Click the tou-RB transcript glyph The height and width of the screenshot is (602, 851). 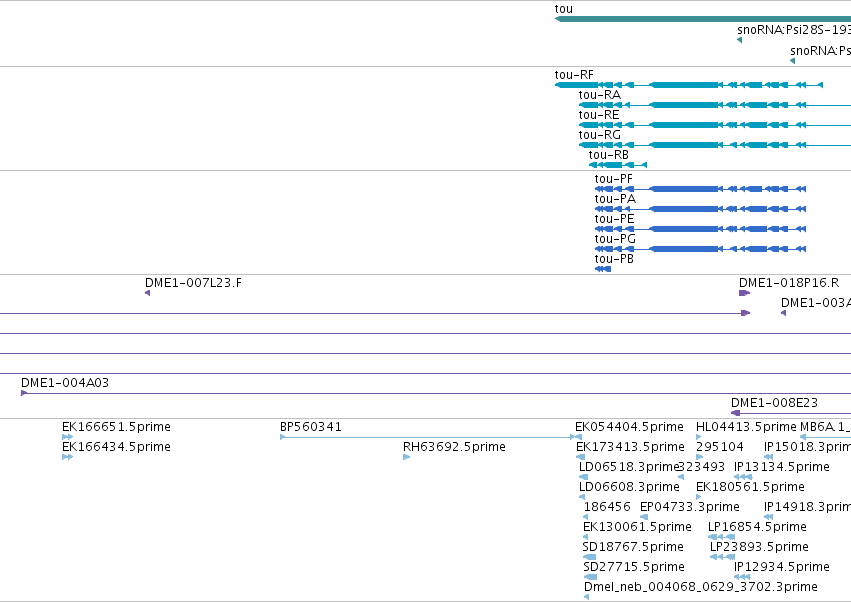coord(618,165)
